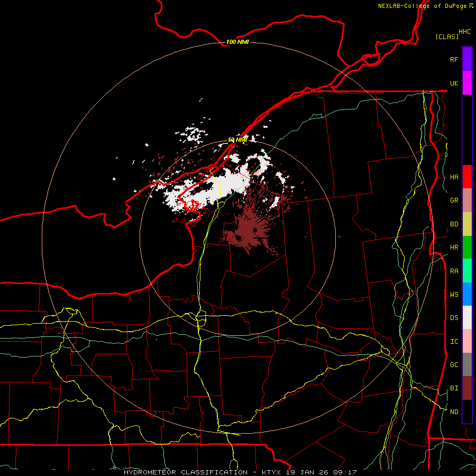
Task: Click the WS legend label
Action: pos(454,295)
